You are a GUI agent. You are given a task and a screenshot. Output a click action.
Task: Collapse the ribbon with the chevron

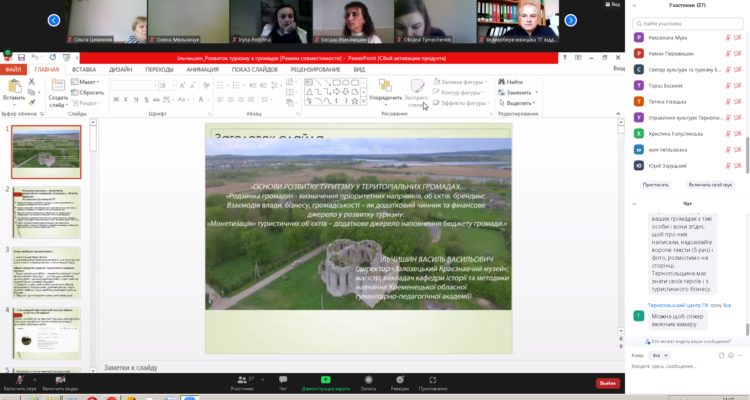coord(618,114)
